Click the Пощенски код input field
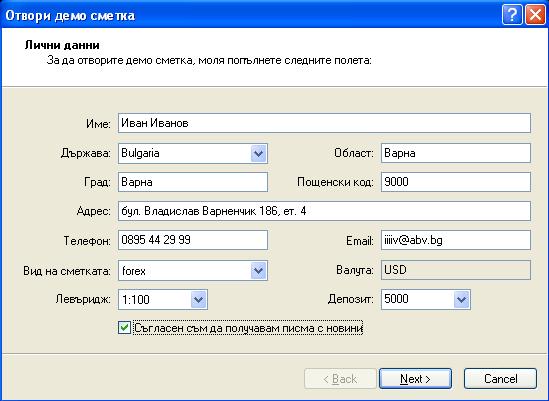The height and width of the screenshot is (401, 549). [456, 182]
